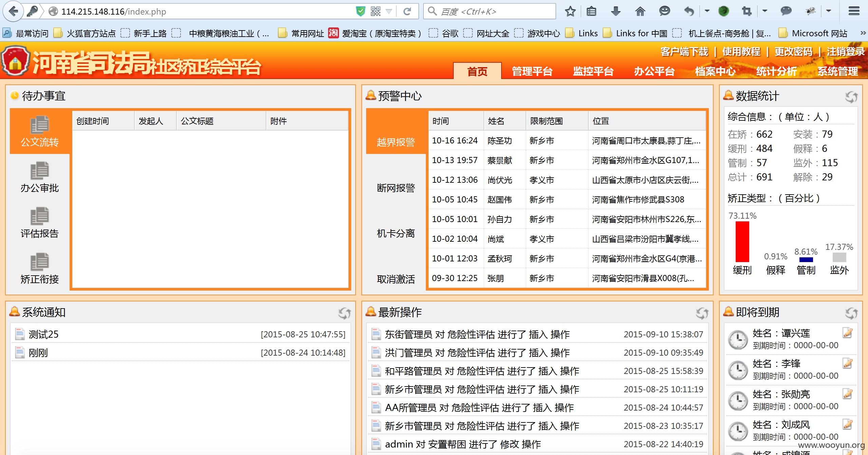Refresh the 最新操作 panel
The image size is (868, 455).
[x=702, y=313]
